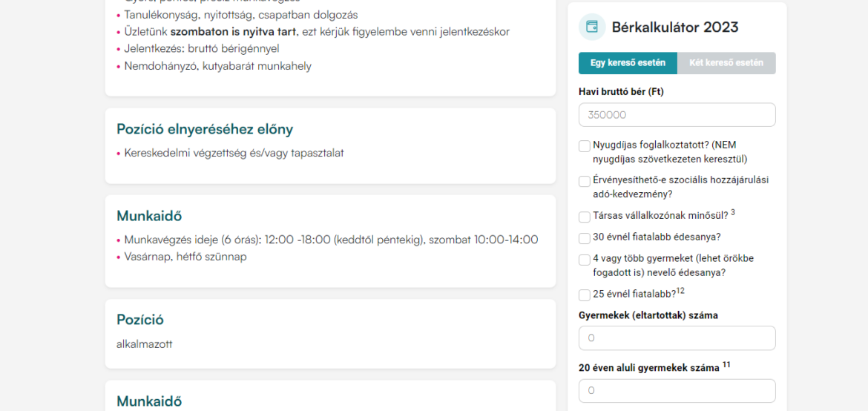Image resolution: width=868 pixels, height=411 pixels.
Task: Tick the Társas vállalkozónak minősül checkbox
Action: pyautogui.click(x=585, y=217)
